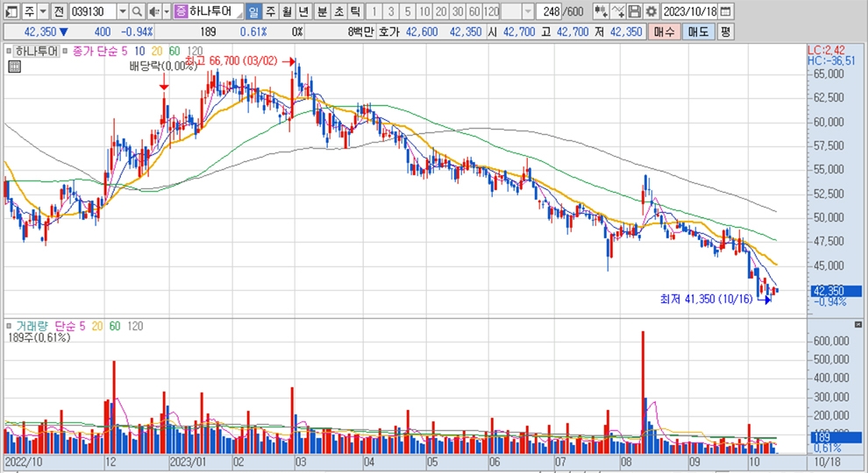
Task: Click the 2023/01 label on date axis
Action: coord(189,462)
